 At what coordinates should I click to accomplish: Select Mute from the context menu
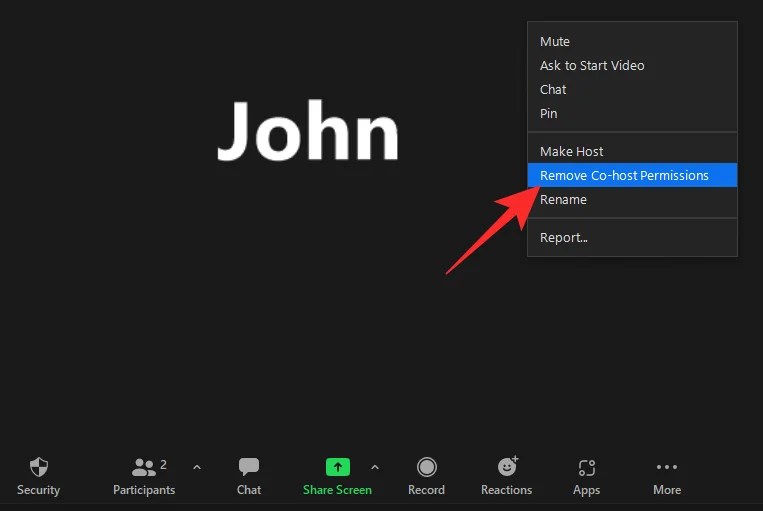555,42
